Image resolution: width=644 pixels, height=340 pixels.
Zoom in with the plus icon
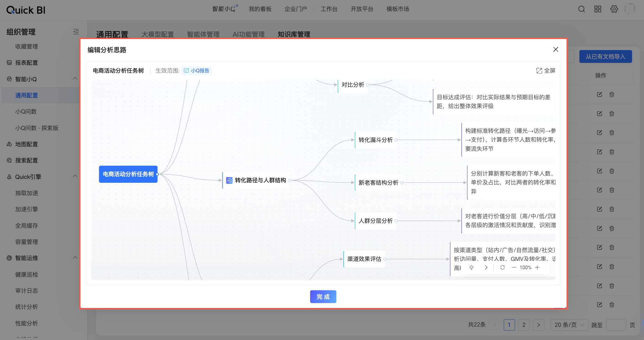click(537, 267)
